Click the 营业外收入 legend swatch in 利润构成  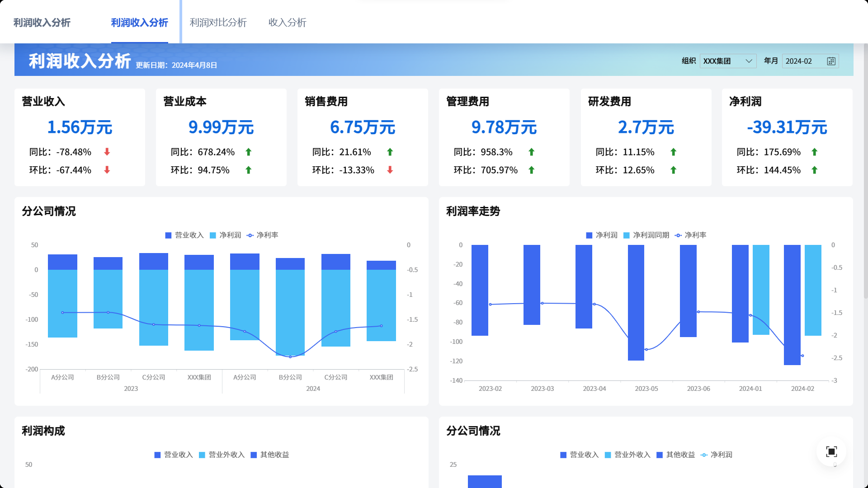coord(203,455)
